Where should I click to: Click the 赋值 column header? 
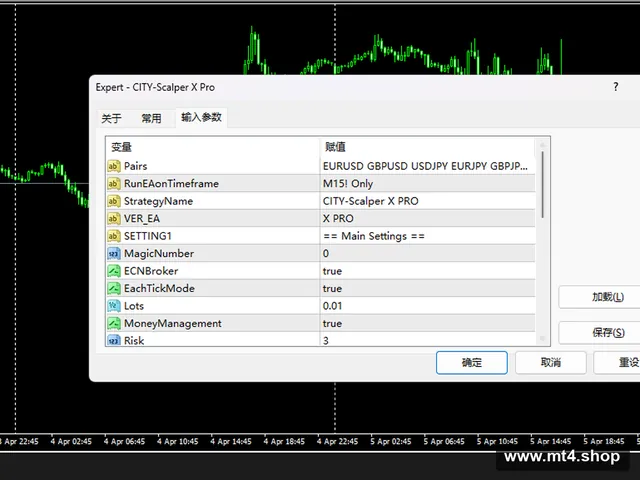pos(427,147)
